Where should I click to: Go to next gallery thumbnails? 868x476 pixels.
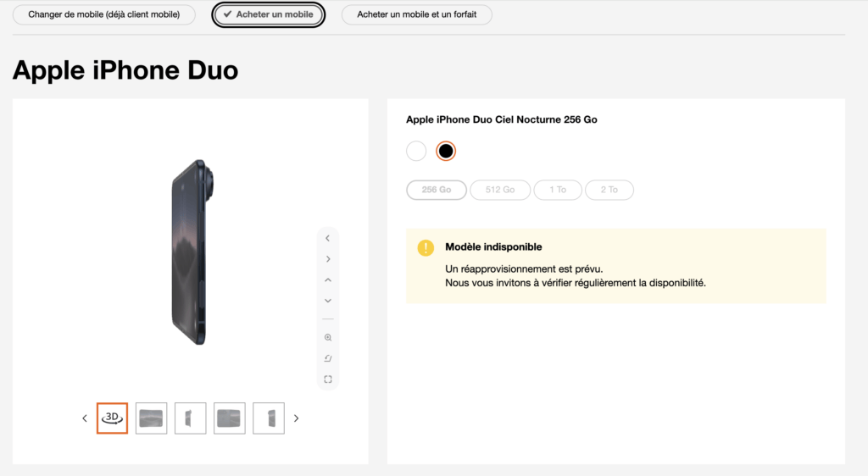[x=296, y=418]
